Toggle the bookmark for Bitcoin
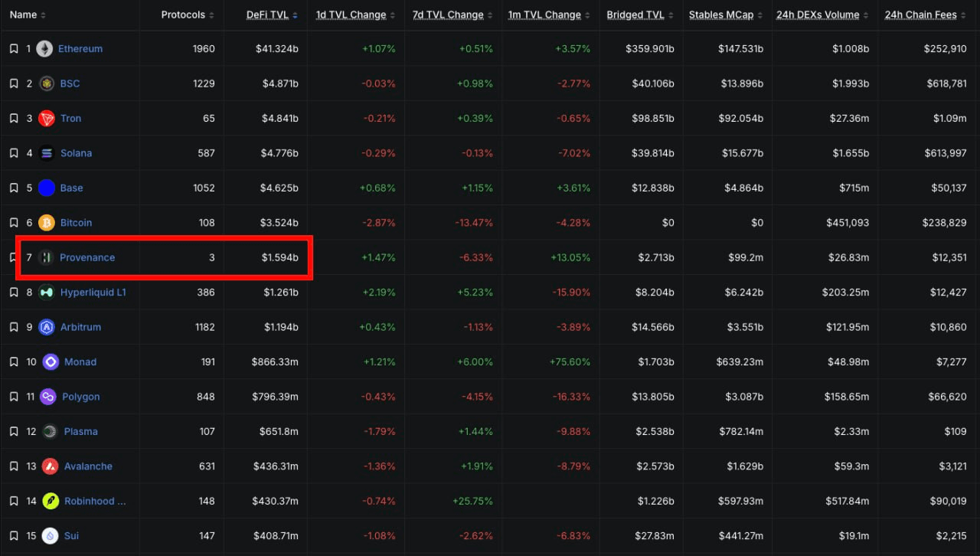980x556 pixels. pyautogui.click(x=14, y=223)
